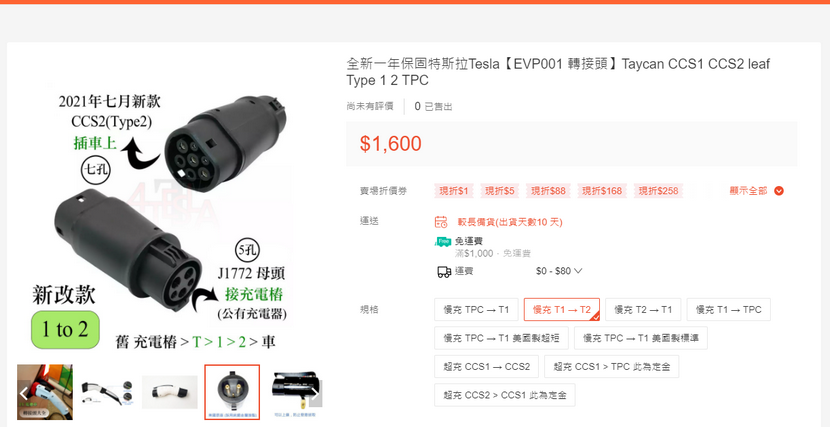Select the 慢充 TPC → T1 option
This screenshot has width=830, height=427.
coord(476,310)
